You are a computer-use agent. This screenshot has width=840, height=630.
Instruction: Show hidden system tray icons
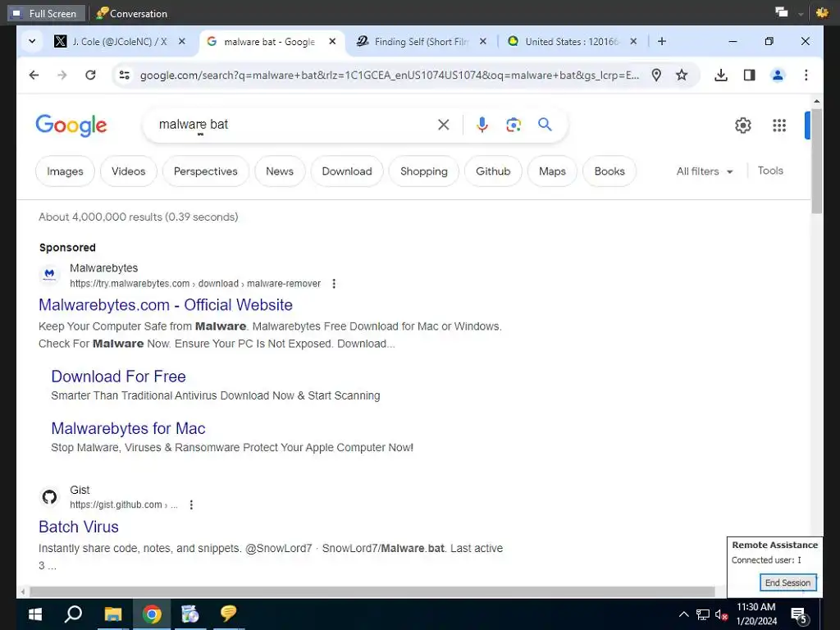tap(683, 614)
